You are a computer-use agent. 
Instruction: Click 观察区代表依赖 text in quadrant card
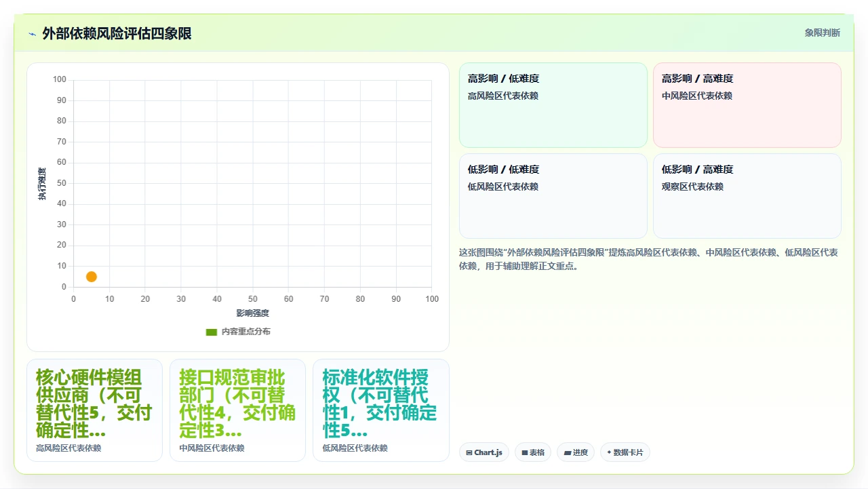[692, 187]
